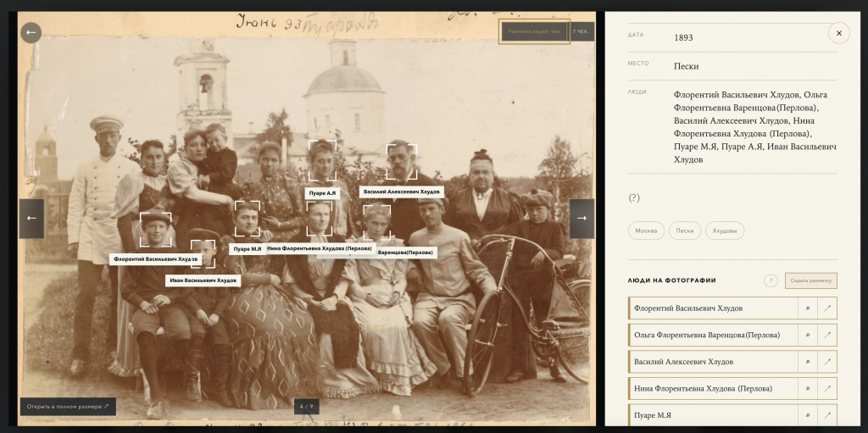The image size is (868, 433).
Task: Open Ольга Флорентьевна Варенцова profile arrow icon
Action: [827, 335]
